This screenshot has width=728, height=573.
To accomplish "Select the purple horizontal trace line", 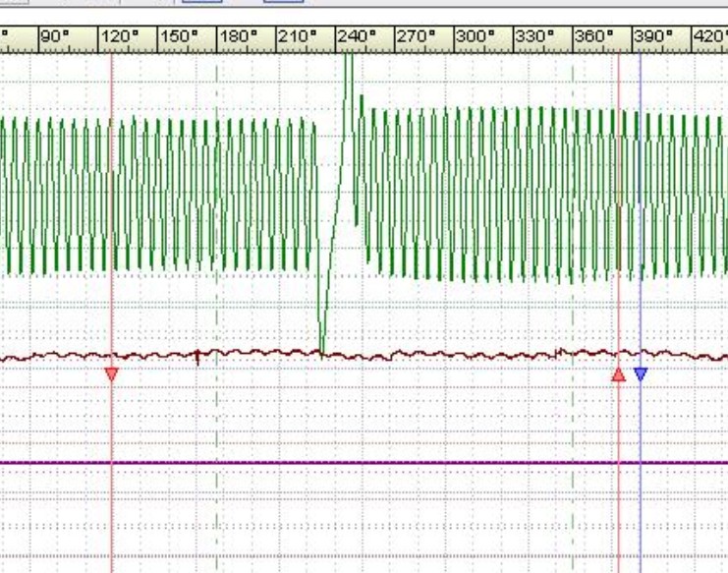I will [364, 463].
